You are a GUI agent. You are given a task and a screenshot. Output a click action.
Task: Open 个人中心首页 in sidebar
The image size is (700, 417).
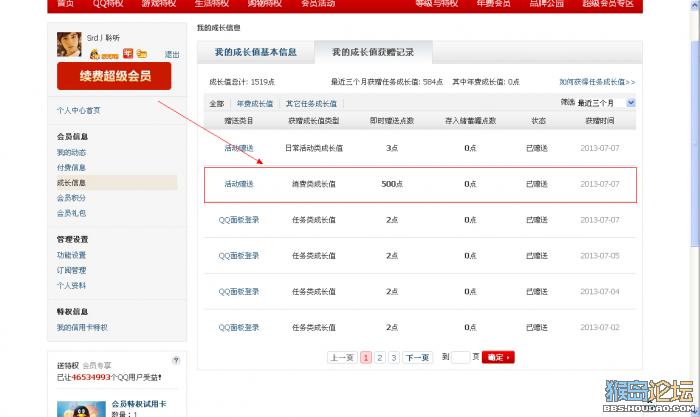coord(79,110)
